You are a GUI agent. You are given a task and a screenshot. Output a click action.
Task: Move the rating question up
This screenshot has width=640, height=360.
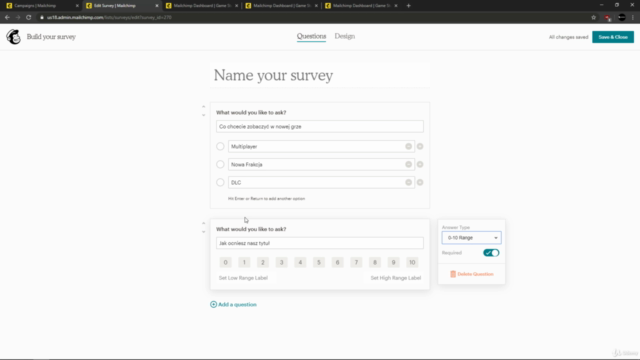tap(204, 224)
